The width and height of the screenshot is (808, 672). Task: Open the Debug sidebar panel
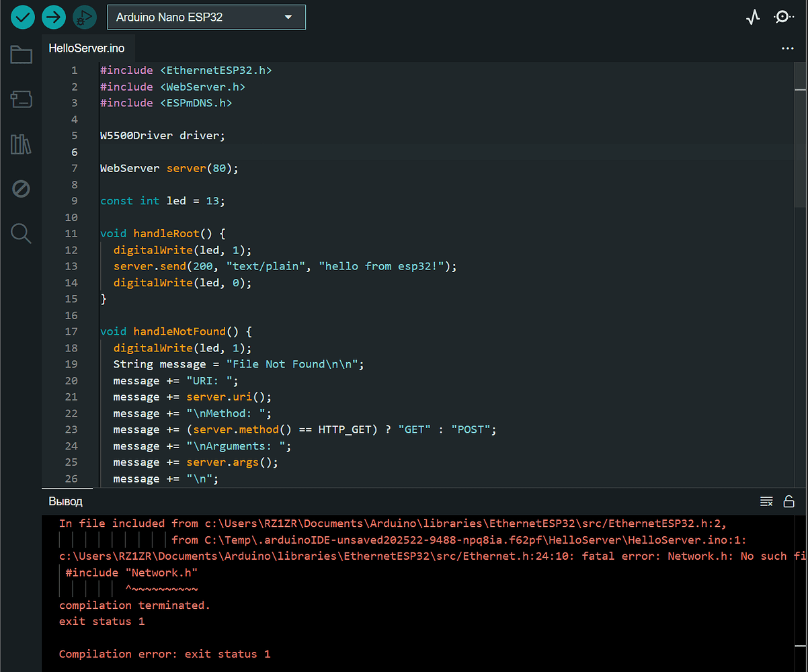coord(21,189)
